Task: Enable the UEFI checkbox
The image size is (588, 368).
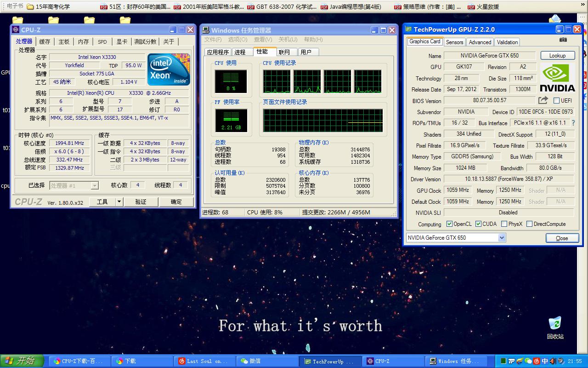Action: (556, 101)
